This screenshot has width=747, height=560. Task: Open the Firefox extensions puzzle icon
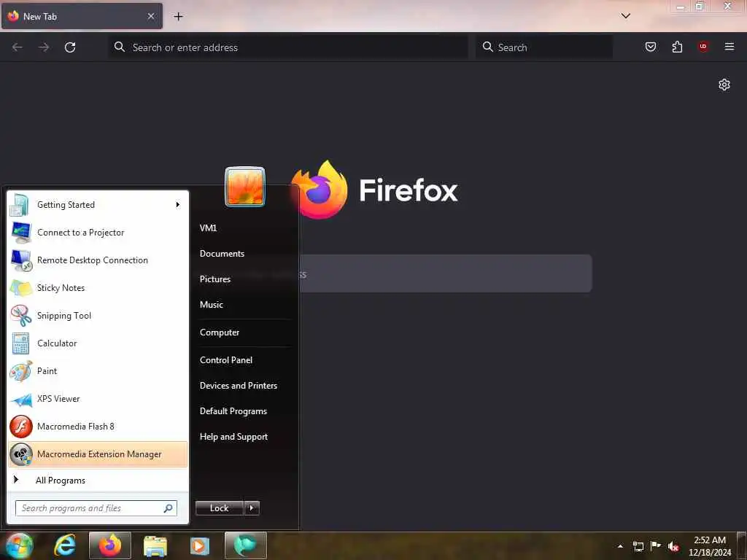click(677, 47)
